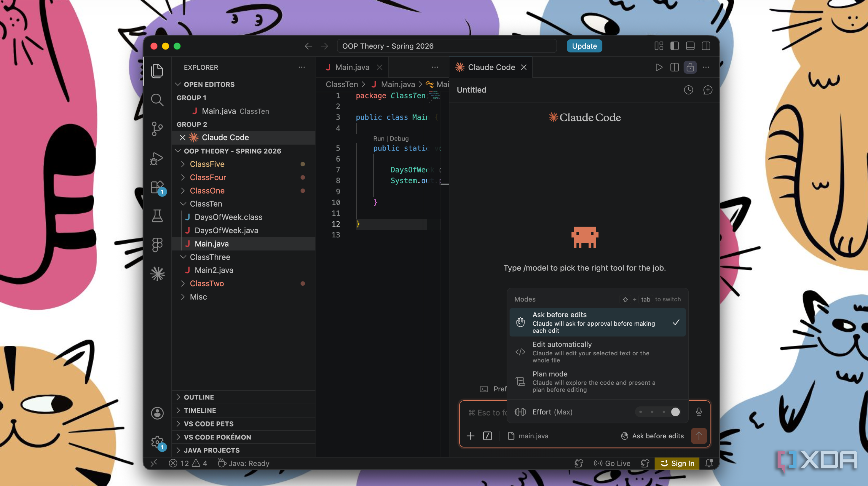This screenshot has width=868, height=486.
Task: Collapse the ClassThree folder
Action: click(244, 257)
